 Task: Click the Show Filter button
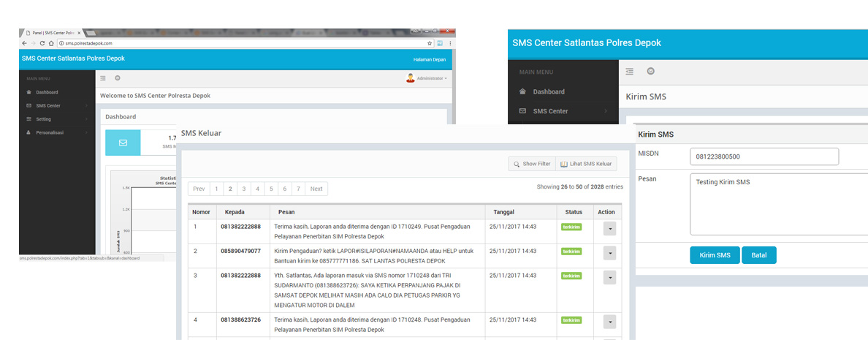coord(532,164)
